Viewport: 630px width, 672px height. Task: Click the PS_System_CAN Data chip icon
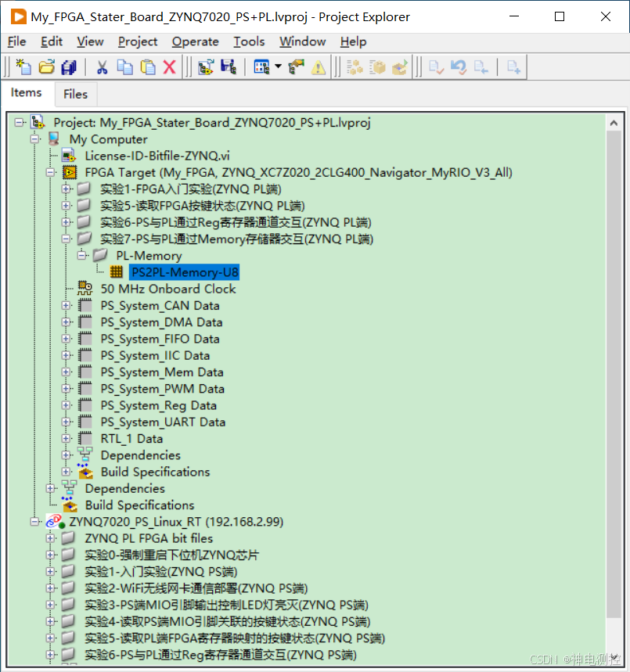85,306
